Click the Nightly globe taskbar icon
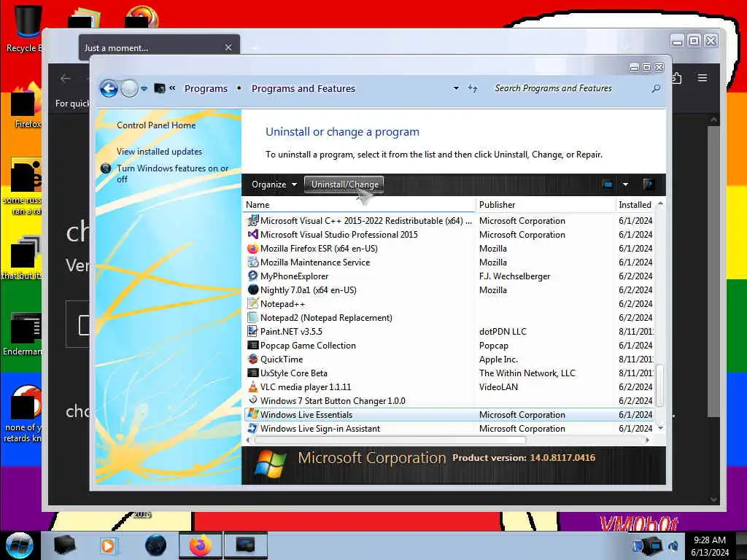This screenshot has height=560, width=747. coord(155,545)
